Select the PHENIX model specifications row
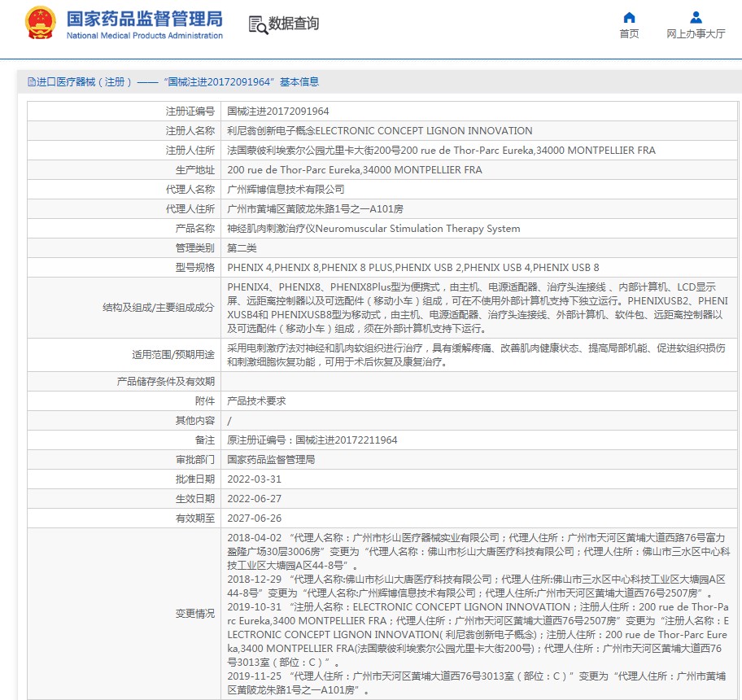The height and width of the screenshot is (700, 742). tap(413, 268)
